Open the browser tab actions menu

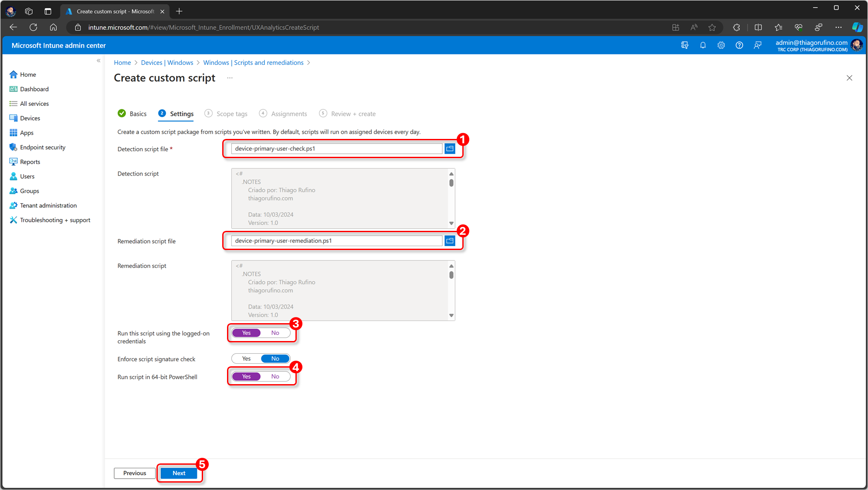(x=48, y=11)
